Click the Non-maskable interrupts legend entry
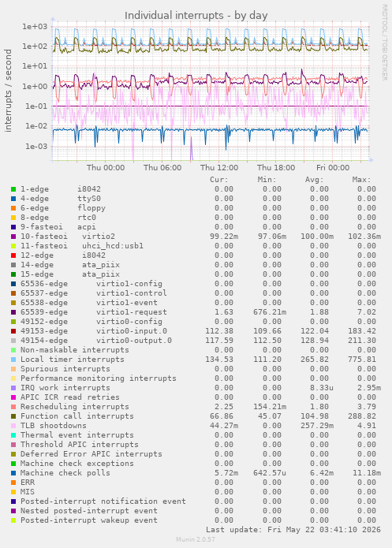Screen dimensions: 392x548 (75, 350)
